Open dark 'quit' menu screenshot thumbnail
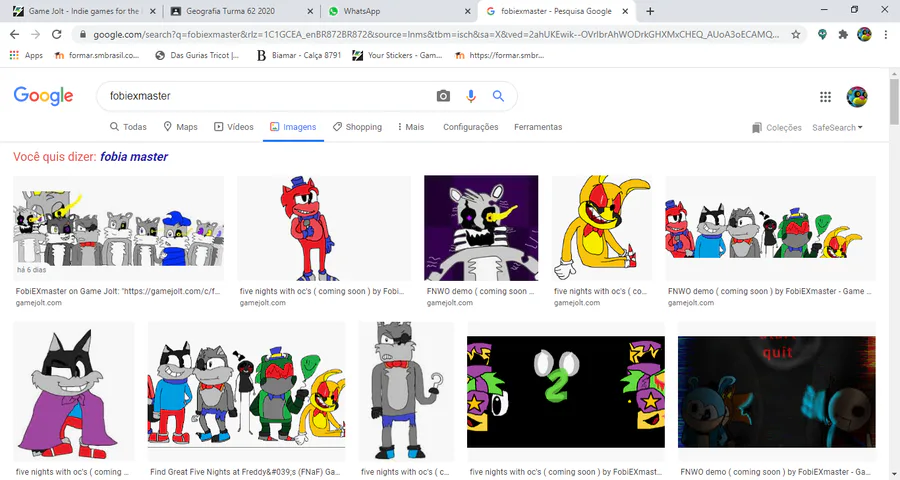This screenshot has width=900, height=480. [x=777, y=392]
